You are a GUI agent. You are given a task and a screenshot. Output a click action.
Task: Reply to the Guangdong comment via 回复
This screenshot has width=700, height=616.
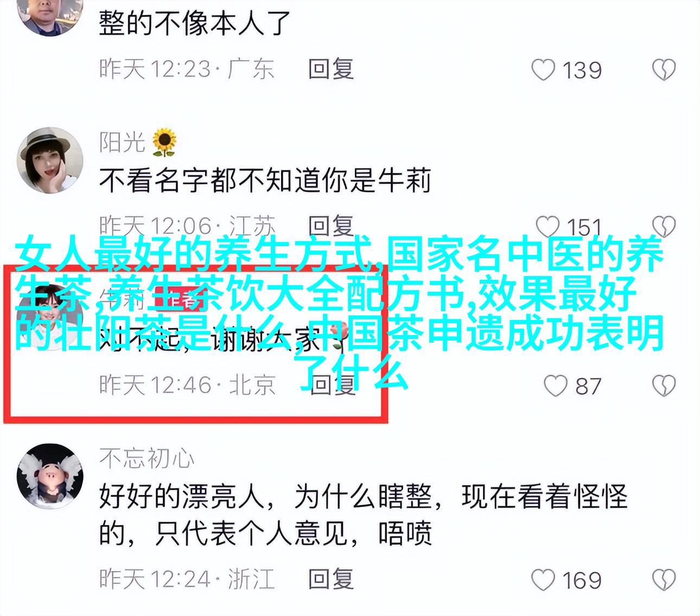pyautogui.click(x=331, y=69)
